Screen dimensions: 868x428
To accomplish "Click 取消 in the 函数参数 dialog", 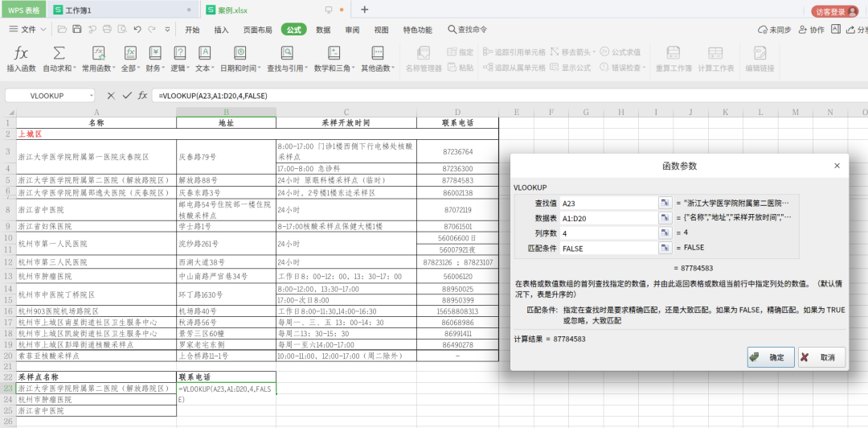I will tap(822, 357).
